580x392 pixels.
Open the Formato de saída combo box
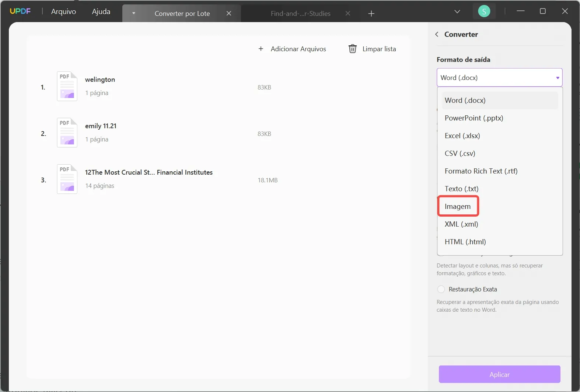(x=499, y=77)
